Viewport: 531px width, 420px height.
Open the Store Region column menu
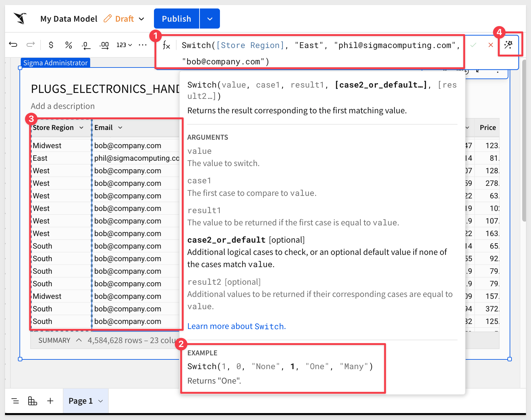(81, 127)
